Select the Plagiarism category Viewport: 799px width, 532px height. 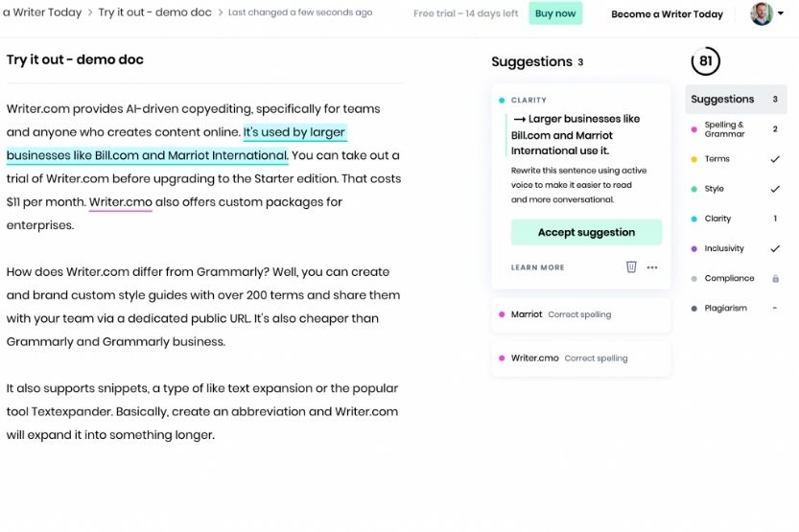[x=736, y=308]
